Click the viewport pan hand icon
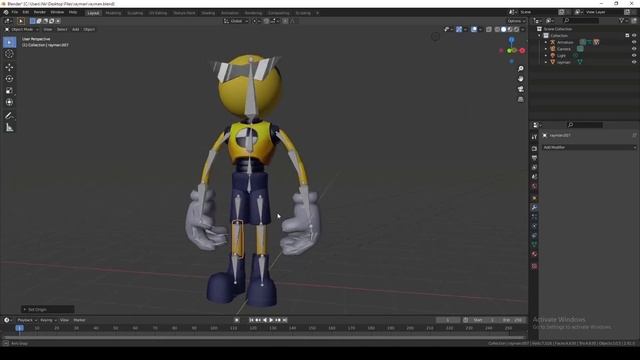 point(520,79)
